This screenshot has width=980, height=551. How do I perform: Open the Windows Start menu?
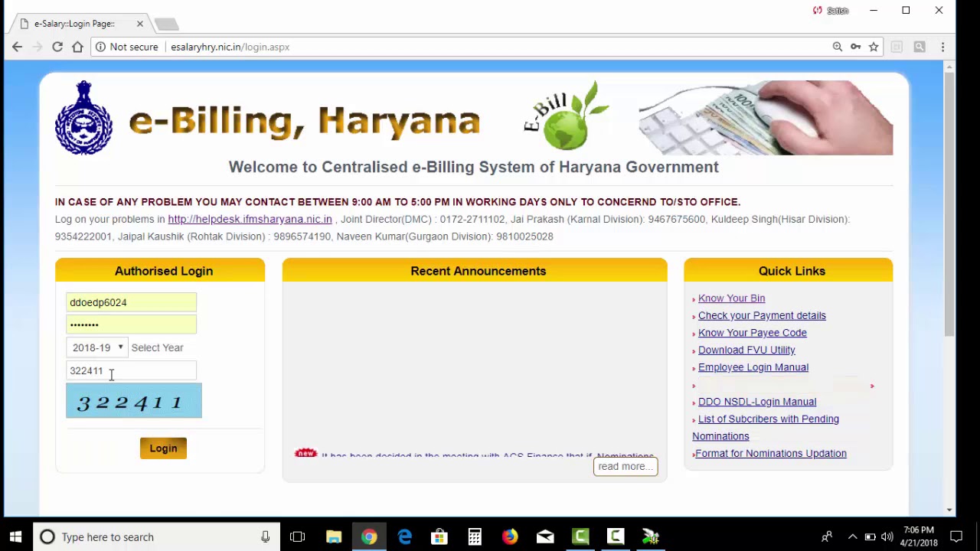point(15,536)
